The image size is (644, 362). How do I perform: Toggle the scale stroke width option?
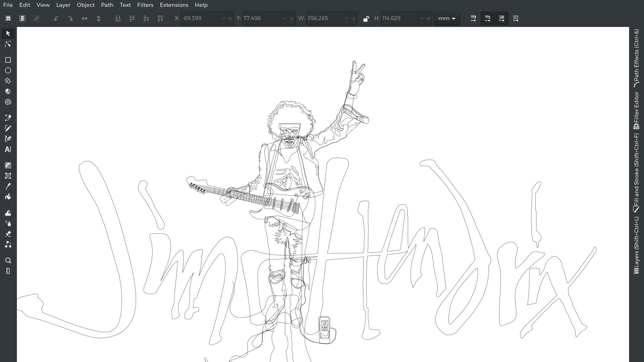473,18
